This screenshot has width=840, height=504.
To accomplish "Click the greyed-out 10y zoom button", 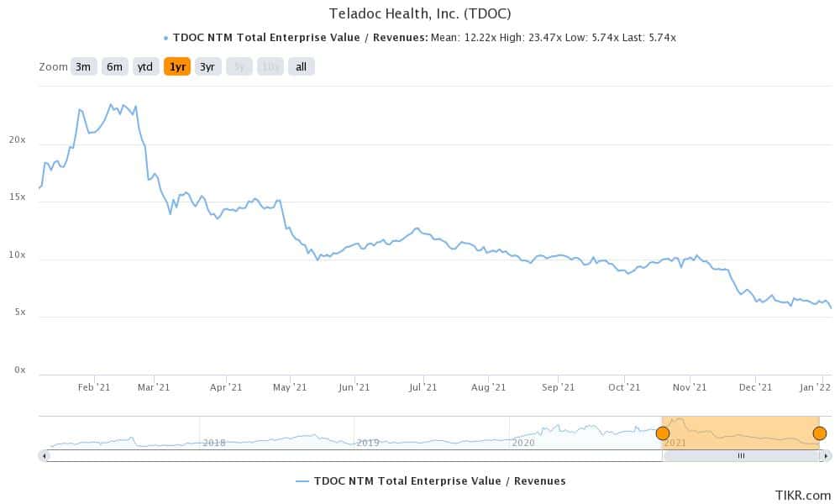I will point(270,67).
